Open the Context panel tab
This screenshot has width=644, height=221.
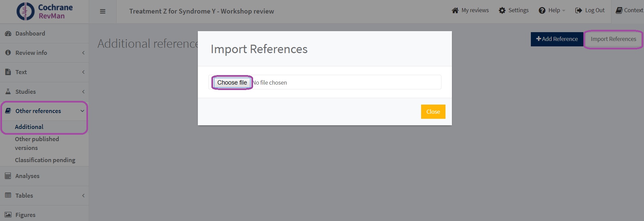(x=629, y=10)
